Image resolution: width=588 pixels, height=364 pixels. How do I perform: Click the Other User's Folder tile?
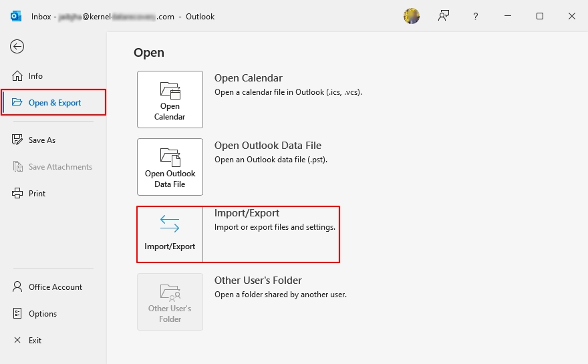point(170,302)
